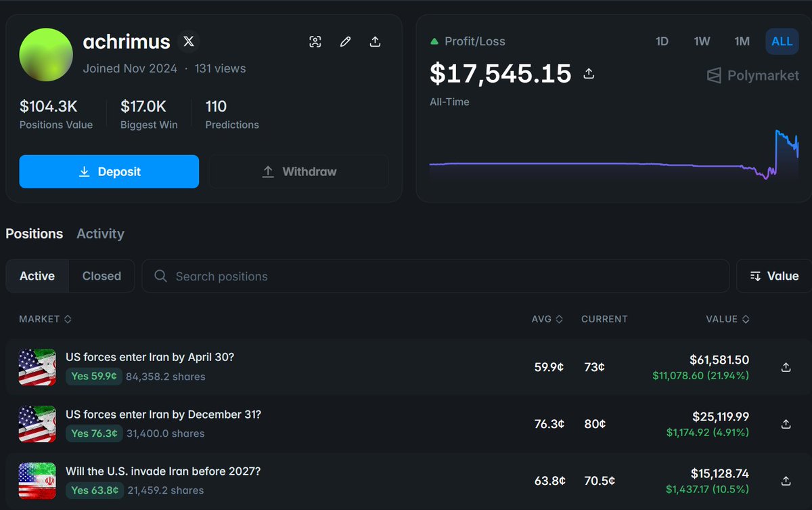Share the US forces enter Iran April 30 position
Screen dimensions: 812x510
click(x=786, y=367)
